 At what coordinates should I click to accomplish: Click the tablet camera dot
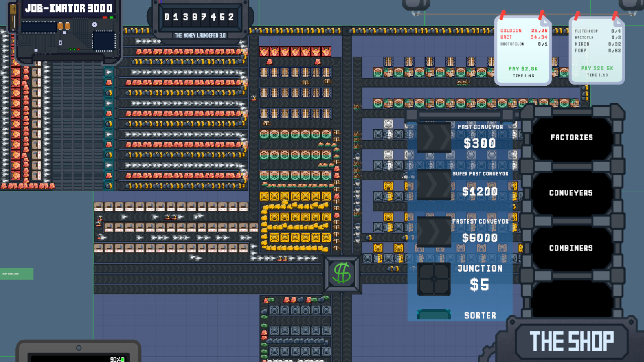point(79,348)
